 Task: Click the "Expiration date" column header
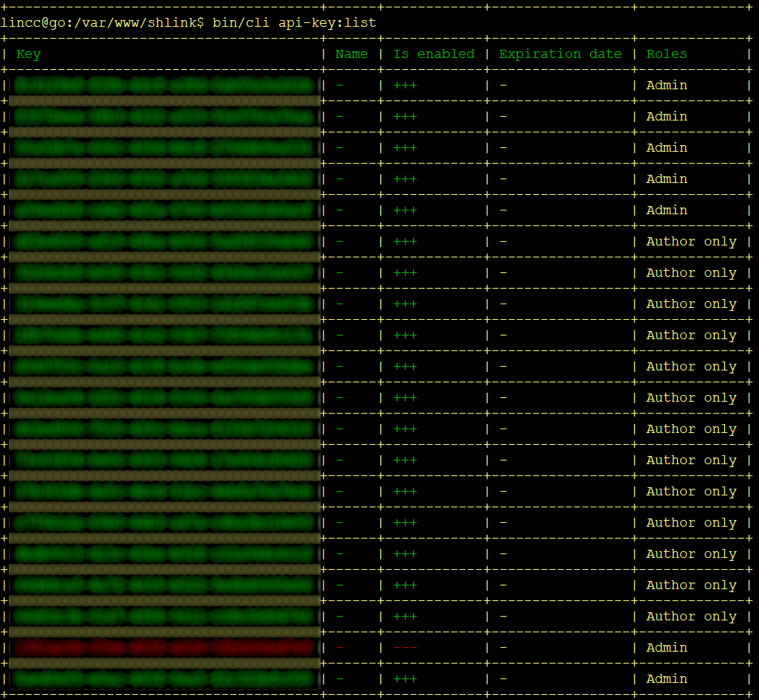click(560, 54)
